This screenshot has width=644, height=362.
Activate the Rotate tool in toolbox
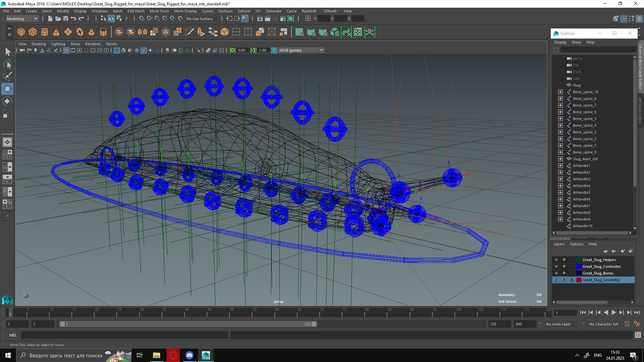click(x=7, y=101)
